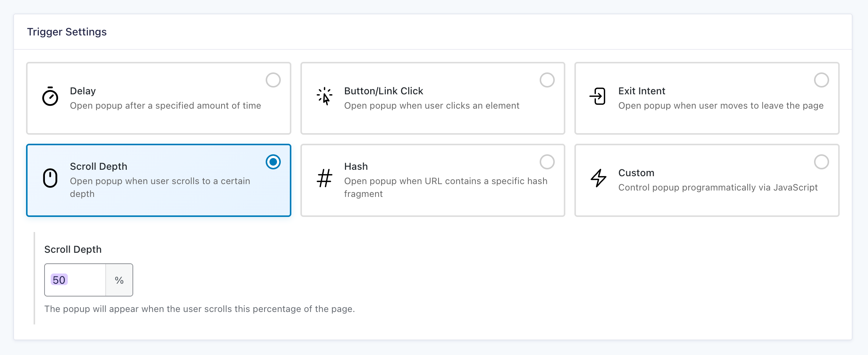Click the mouse icon for Scroll Depth
Viewport: 868px width, 355px height.
(50, 178)
